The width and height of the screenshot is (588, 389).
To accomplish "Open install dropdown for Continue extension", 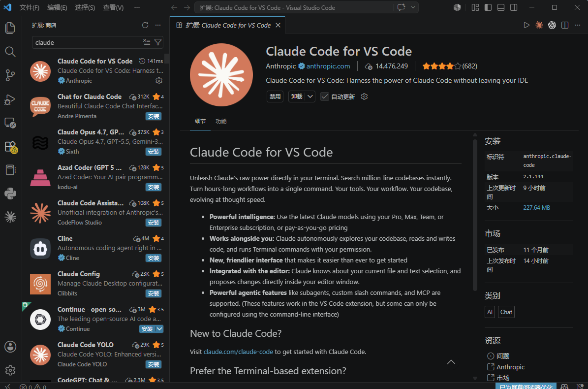I will pos(159,329).
